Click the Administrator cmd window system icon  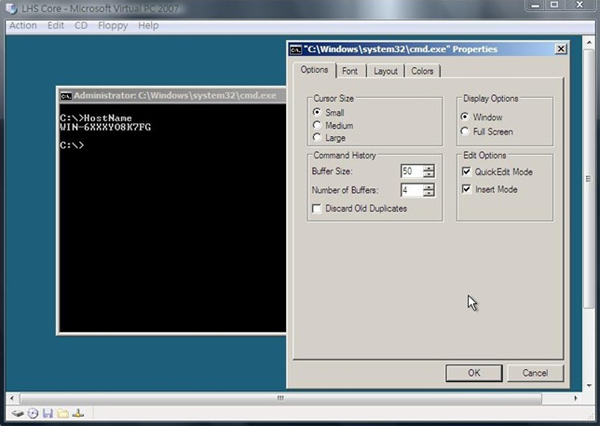tap(66, 96)
